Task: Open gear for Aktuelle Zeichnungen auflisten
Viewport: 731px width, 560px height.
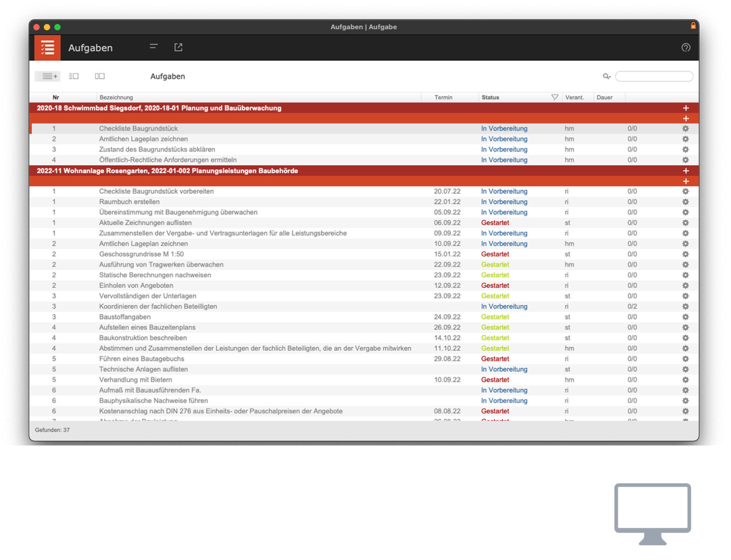Action: [x=686, y=223]
